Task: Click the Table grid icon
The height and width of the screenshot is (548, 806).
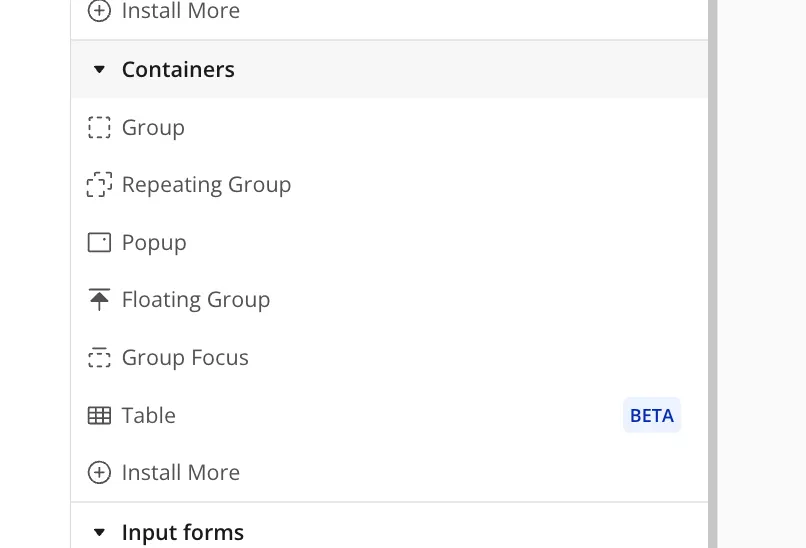Action: click(99, 416)
